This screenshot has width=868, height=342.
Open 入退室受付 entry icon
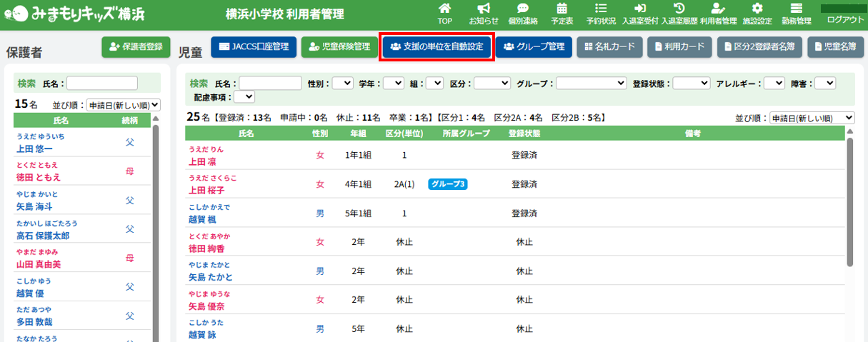tap(640, 9)
